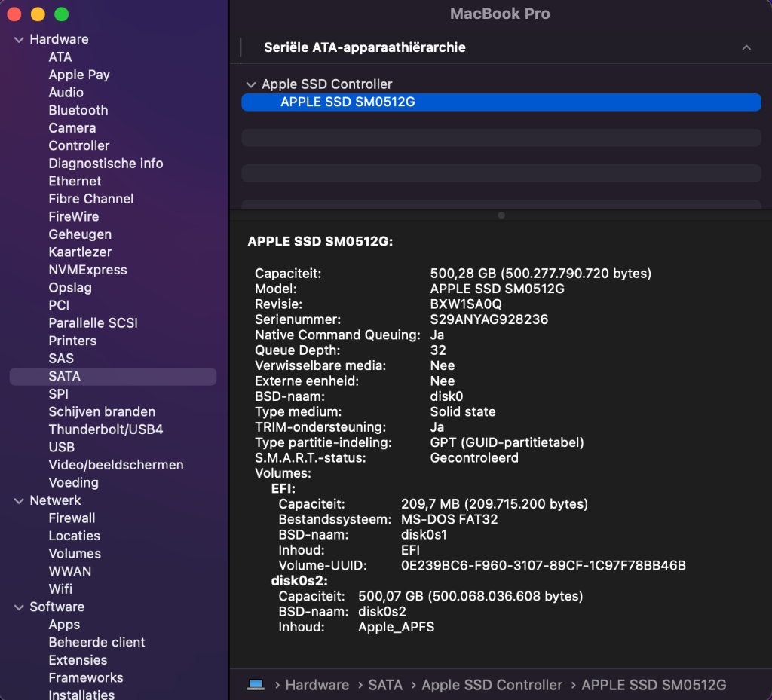The height and width of the screenshot is (700, 772).
Task: Click the Apple_APFS content value
Action: 397,627
